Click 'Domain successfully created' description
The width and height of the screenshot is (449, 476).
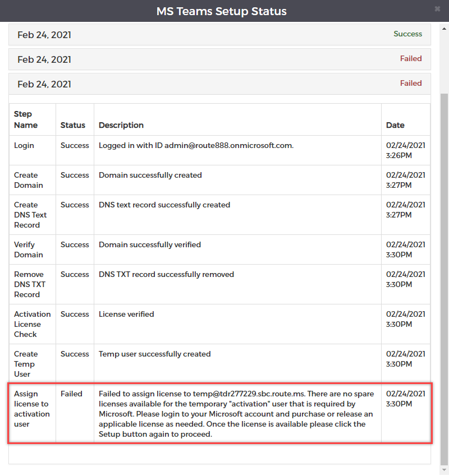coord(150,175)
